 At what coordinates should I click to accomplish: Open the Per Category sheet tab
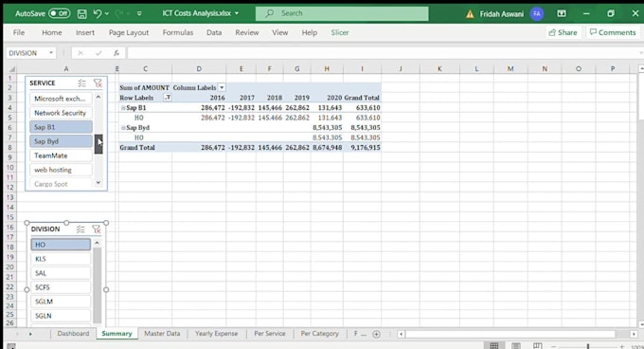coord(320,334)
